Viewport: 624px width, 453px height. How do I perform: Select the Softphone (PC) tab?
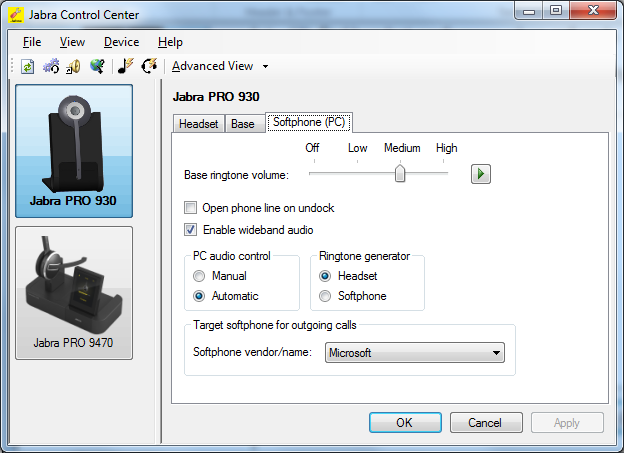[x=309, y=122]
